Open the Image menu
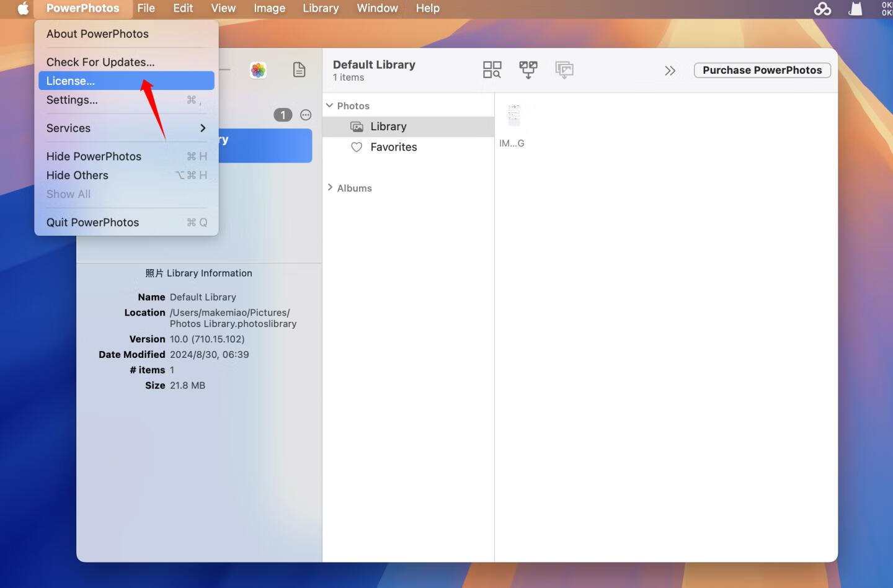This screenshot has width=893, height=588. [269, 8]
